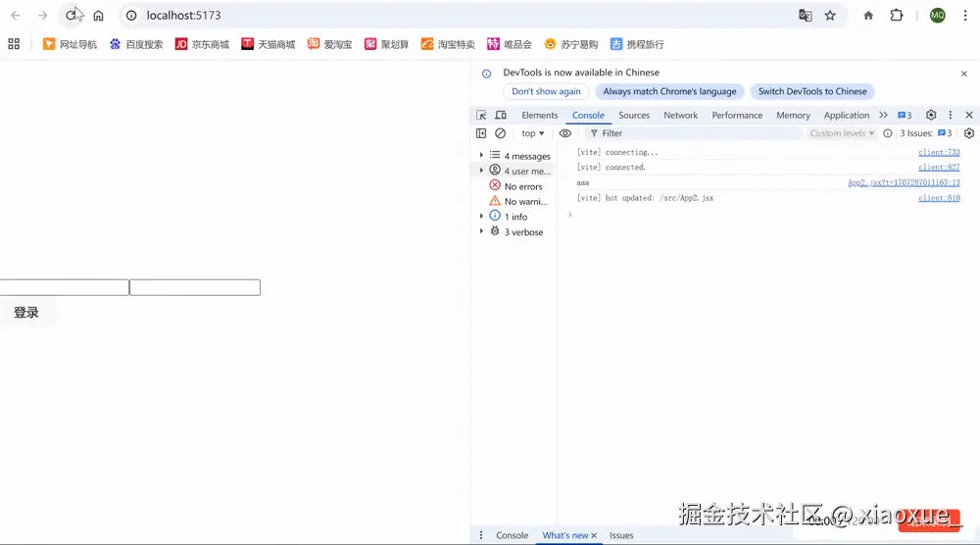Image resolution: width=980 pixels, height=545 pixels.
Task: Go back in browser history
Action: [16, 15]
